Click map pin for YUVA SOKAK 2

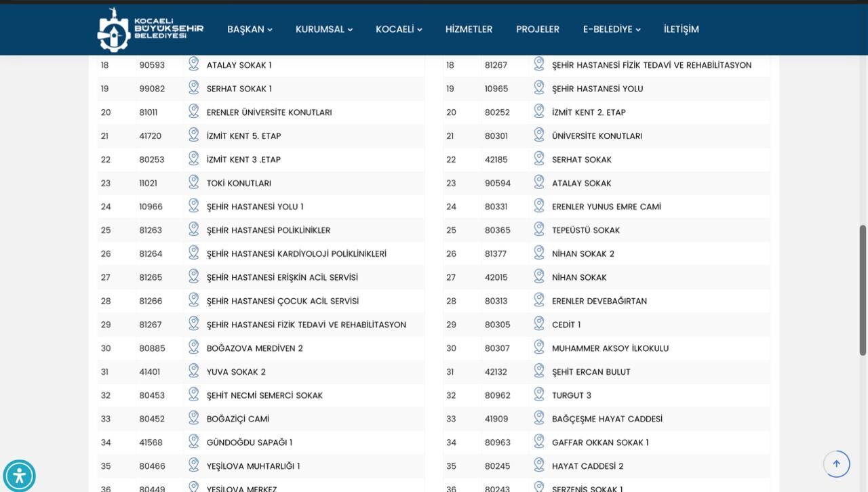[194, 371]
